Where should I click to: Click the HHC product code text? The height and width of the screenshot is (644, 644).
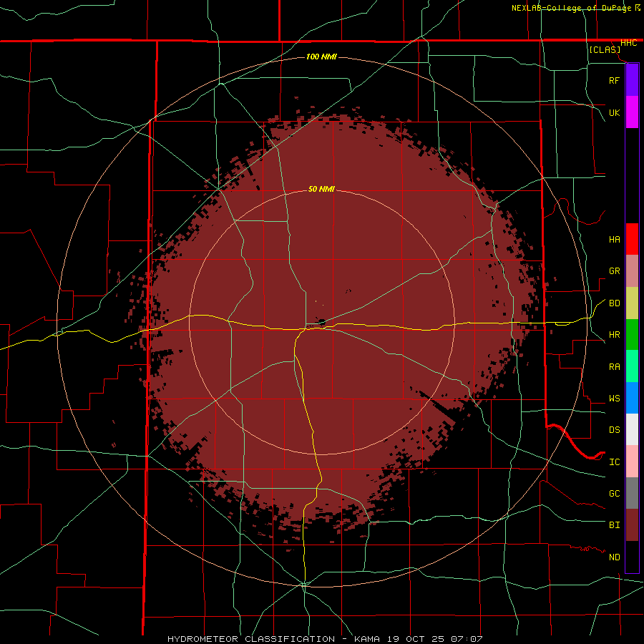point(628,43)
